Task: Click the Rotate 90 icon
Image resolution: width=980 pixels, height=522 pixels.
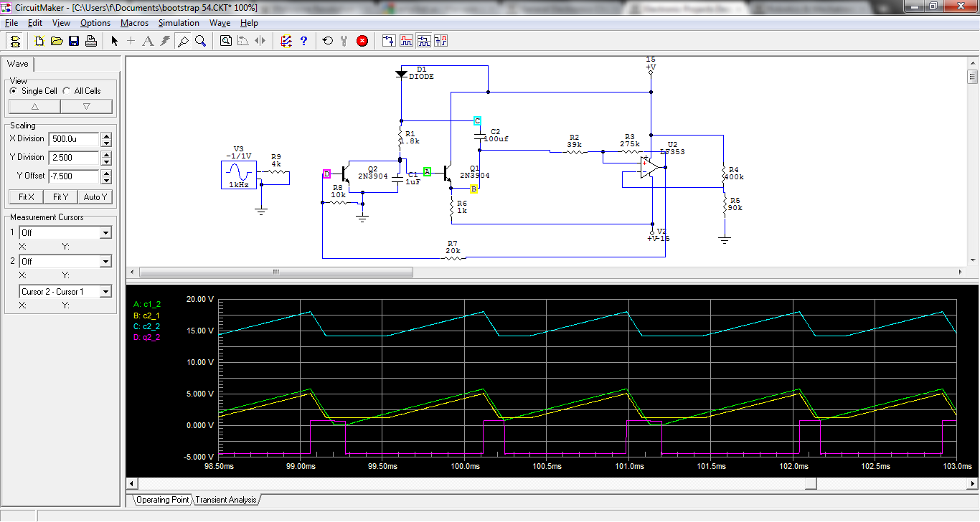Action: click(243, 41)
